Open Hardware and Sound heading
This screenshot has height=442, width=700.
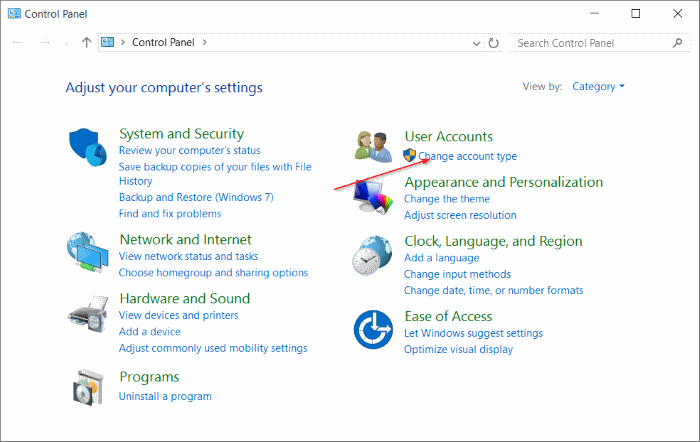tap(184, 298)
